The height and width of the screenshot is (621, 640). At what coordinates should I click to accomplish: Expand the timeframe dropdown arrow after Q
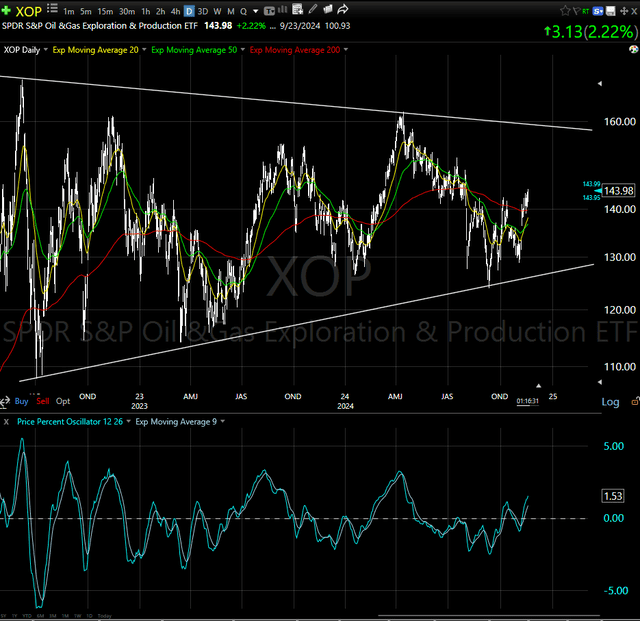click(256, 11)
